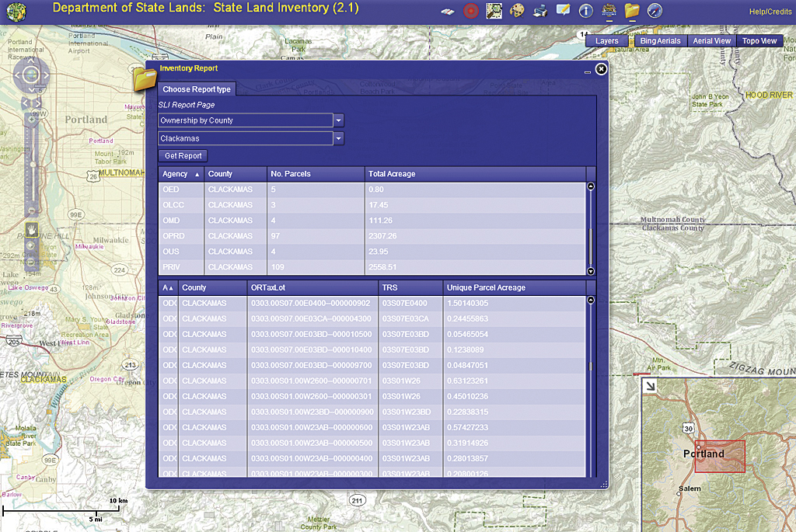Select the OLCC agency row
796x532 pixels.
point(372,205)
